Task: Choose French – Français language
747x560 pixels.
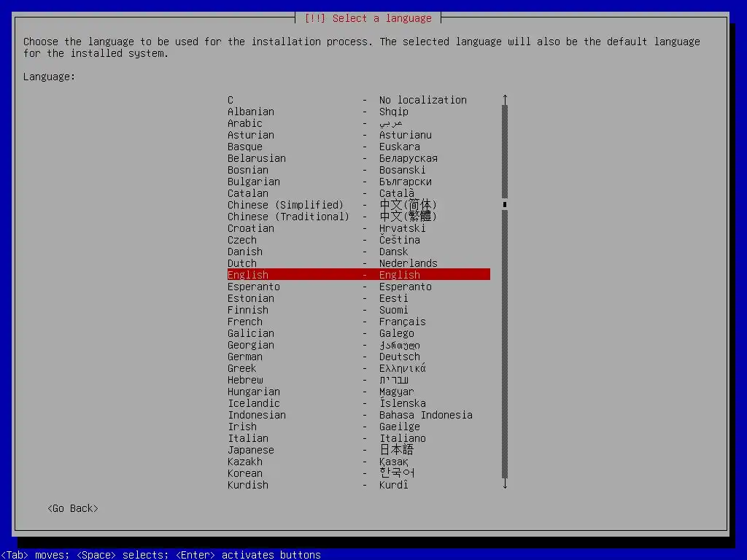Action: (x=359, y=322)
